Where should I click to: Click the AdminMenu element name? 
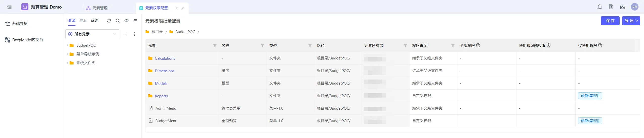point(166,108)
